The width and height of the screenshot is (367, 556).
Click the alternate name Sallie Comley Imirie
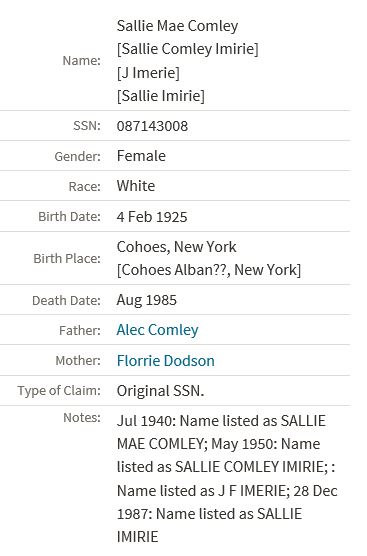(188, 49)
